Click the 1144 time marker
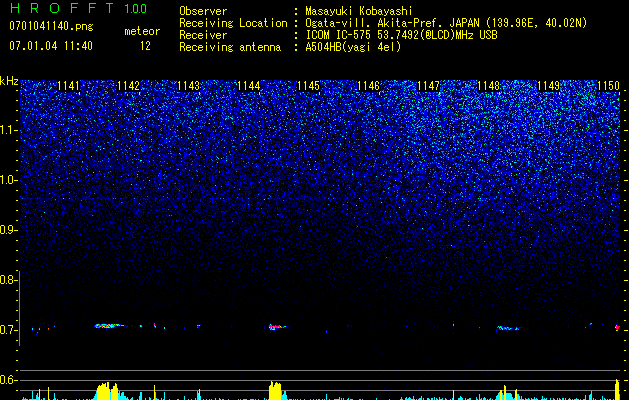The image size is (629, 400). [x=248, y=86]
